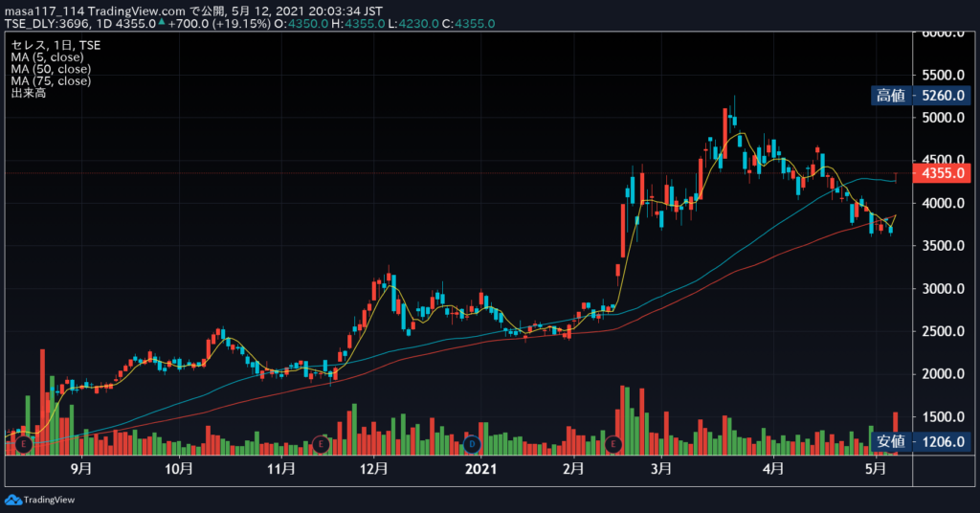Click the 3月 time axis label

[x=660, y=469]
